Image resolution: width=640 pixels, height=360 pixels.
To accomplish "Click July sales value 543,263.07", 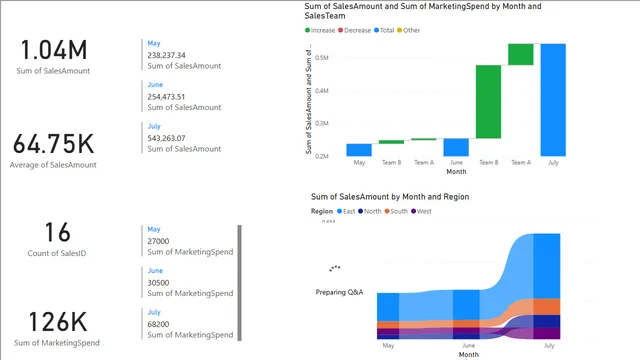I will (166, 138).
